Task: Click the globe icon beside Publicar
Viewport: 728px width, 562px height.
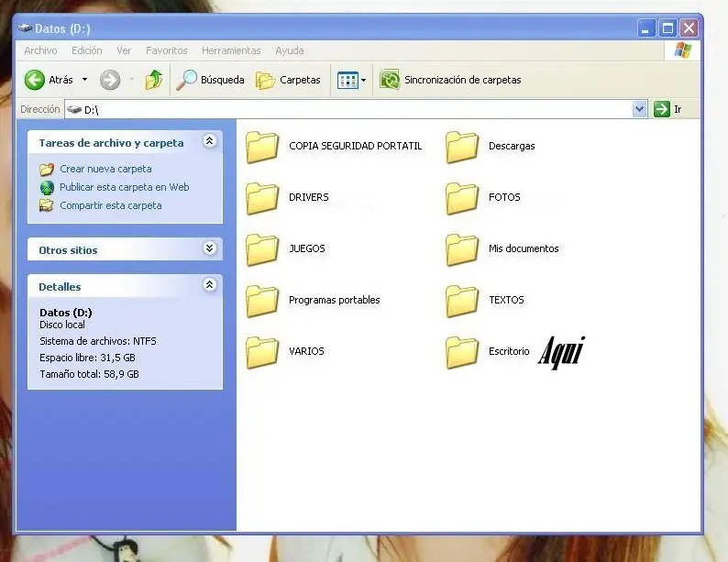Action: click(x=47, y=188)
